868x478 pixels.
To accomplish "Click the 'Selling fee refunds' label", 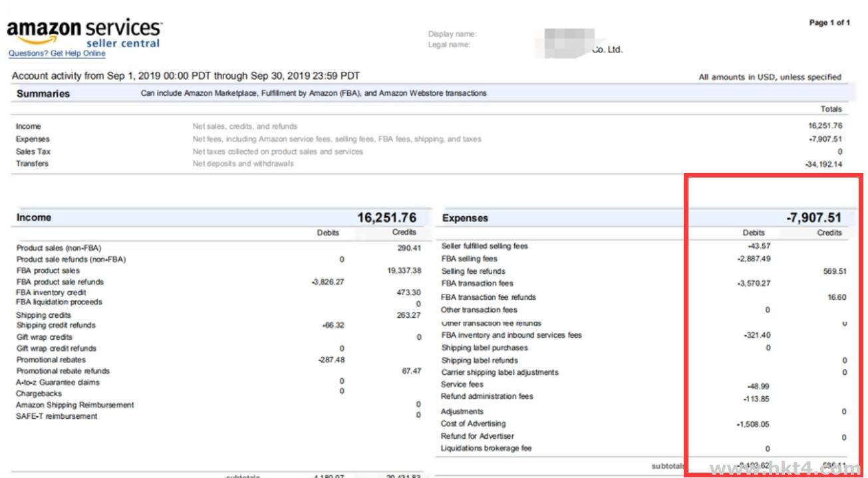I will click(473, 271).
